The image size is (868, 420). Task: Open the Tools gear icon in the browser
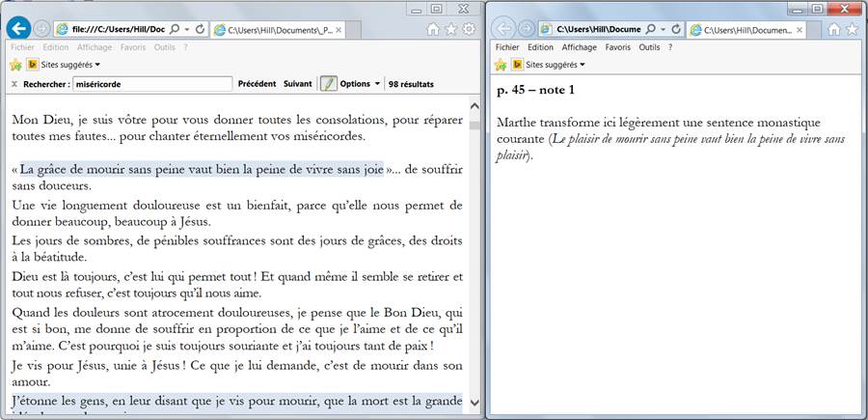pos(469,29)
